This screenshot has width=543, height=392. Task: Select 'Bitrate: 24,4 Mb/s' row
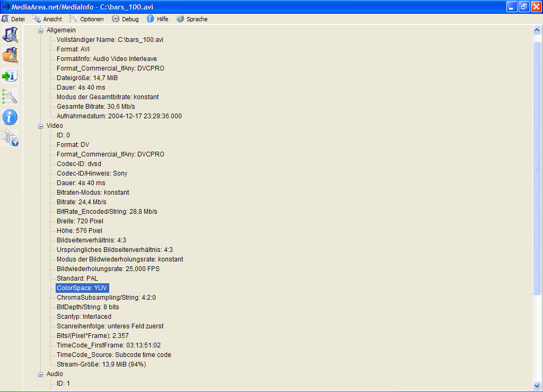tap(81, 202)
